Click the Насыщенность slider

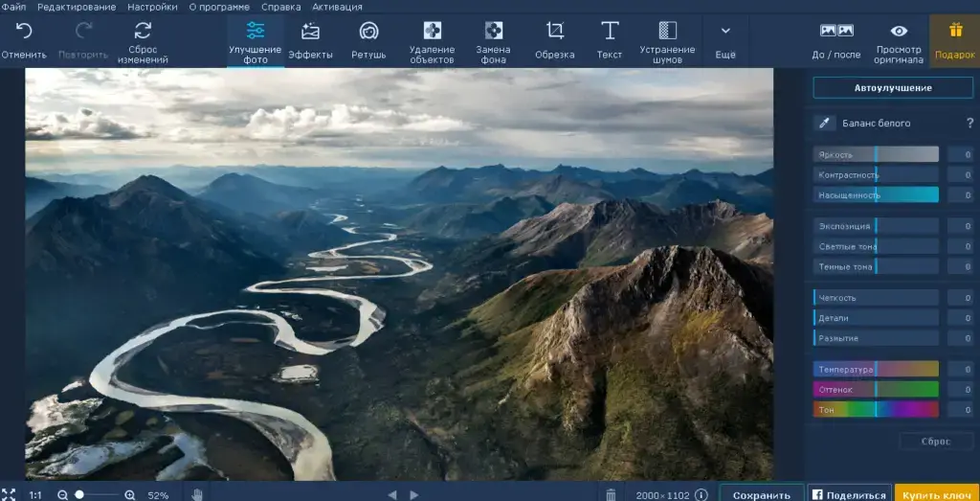coord(876,194)
